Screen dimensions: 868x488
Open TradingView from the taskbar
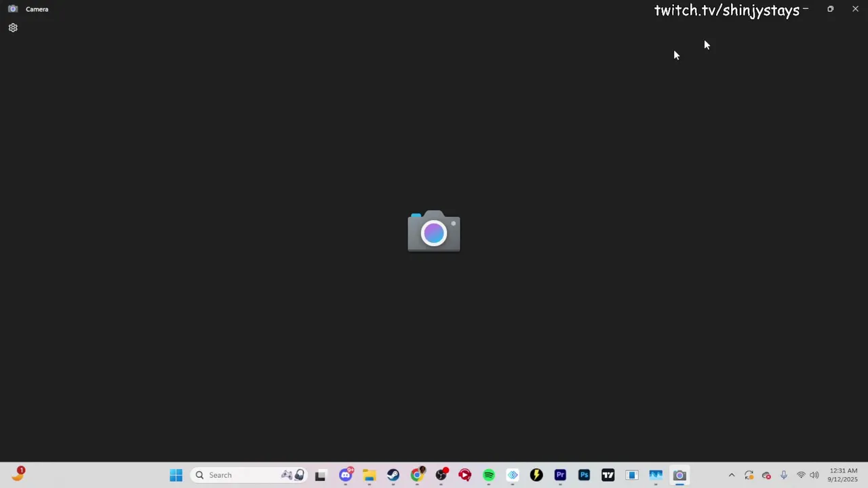(608, 475)
